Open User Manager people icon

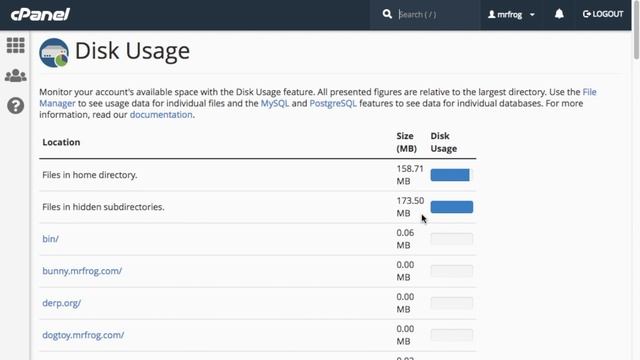coord(16,76)
